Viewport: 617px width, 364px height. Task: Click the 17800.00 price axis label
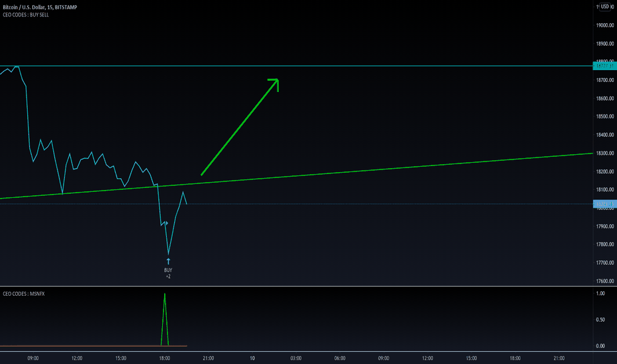[605, 244]
